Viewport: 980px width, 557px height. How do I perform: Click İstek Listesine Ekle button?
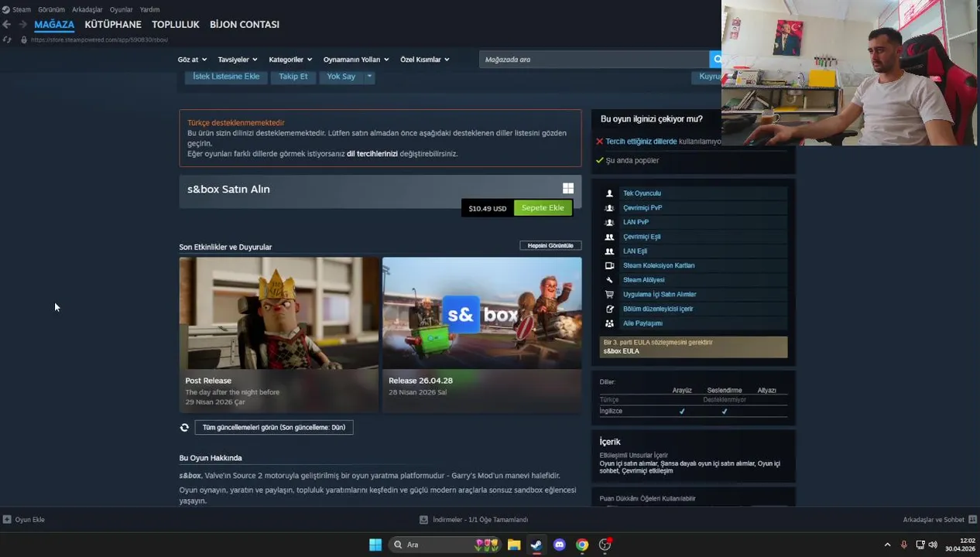[x=226, y=77]
